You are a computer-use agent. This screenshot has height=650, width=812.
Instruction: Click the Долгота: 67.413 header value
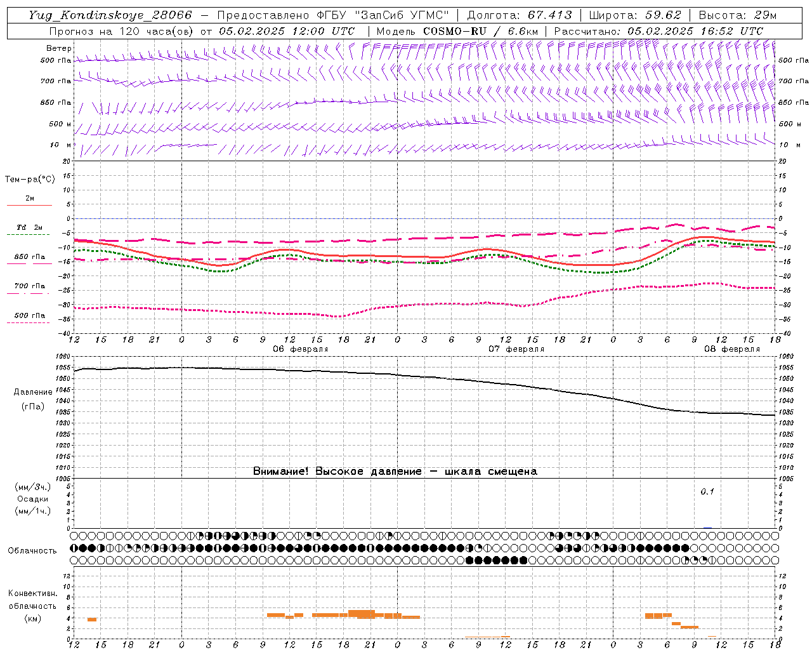pos(520,15)
